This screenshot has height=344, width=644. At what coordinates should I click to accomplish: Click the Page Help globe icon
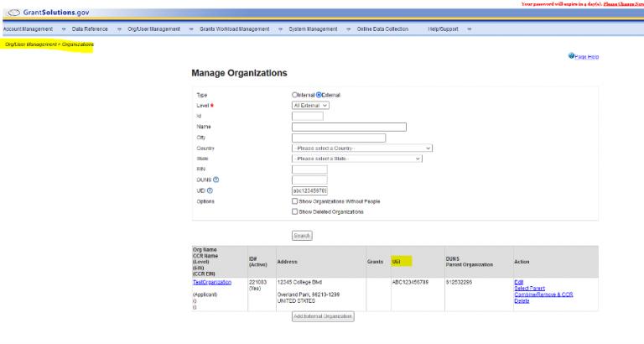tap(571, 56)
